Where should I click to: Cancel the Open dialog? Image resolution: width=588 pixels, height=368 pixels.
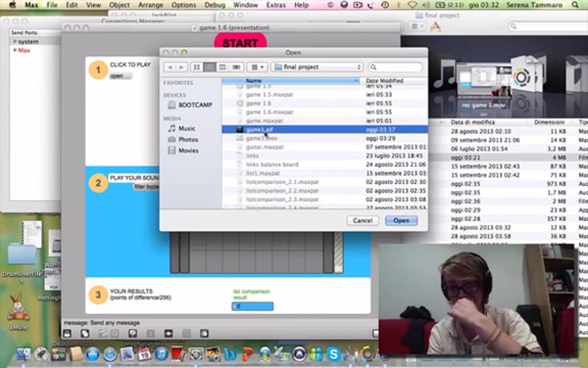pos(362,220)
